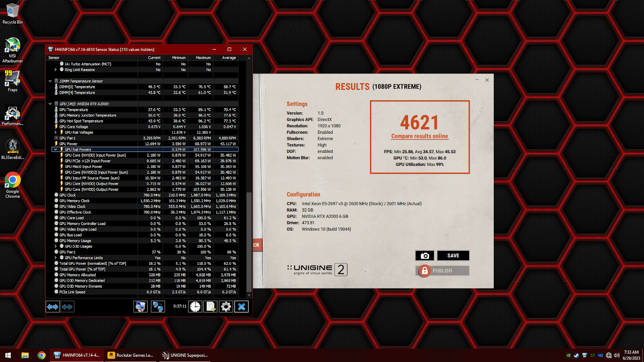Select the GPU Temperature sensor row
The height and width of the screenshot is (362, 644).
[142, 110]
